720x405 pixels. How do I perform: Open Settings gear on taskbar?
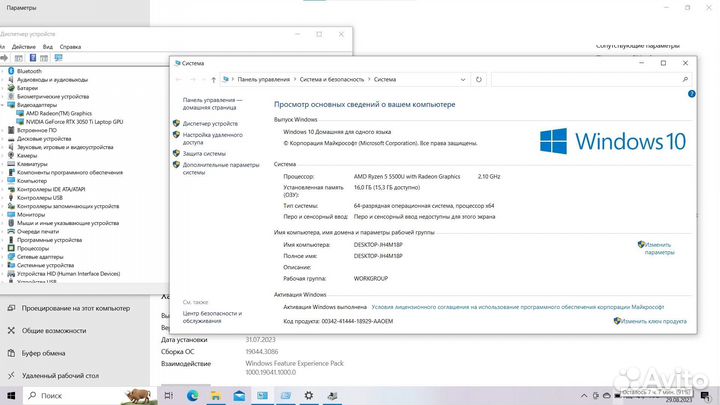309,395
